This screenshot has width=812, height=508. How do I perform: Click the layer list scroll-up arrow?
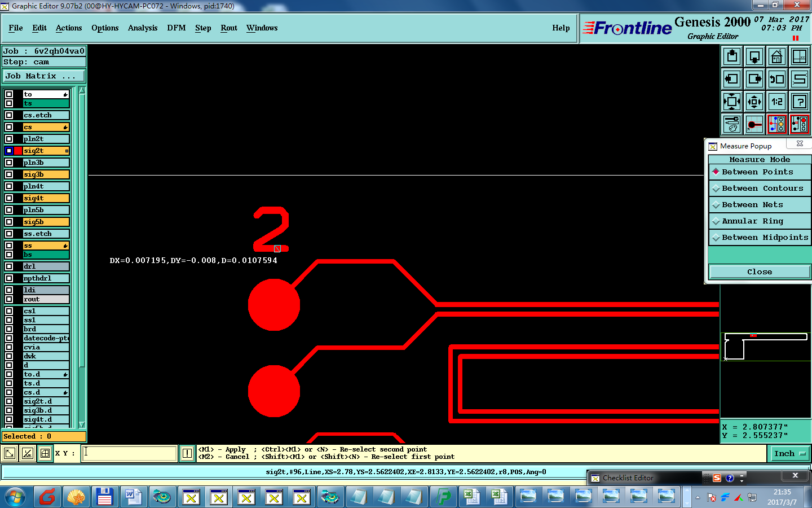(82, 90)
